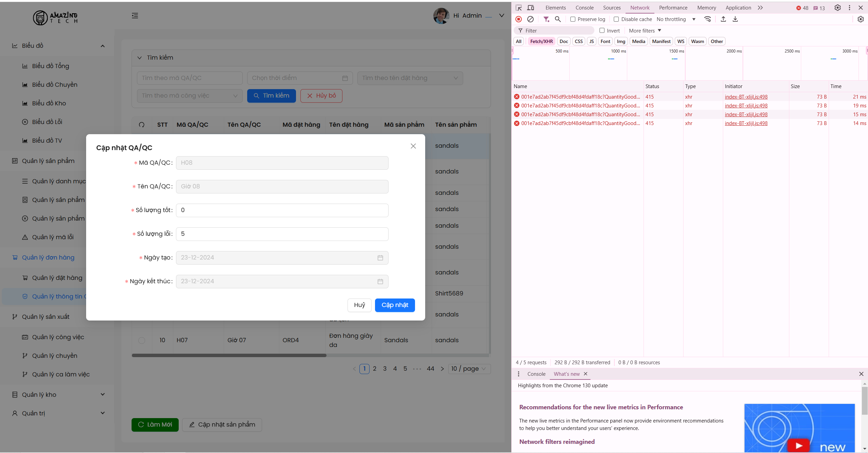Check the Invert filter checkbox
This screenshot has width=868, height=453.
pos(602,30)
